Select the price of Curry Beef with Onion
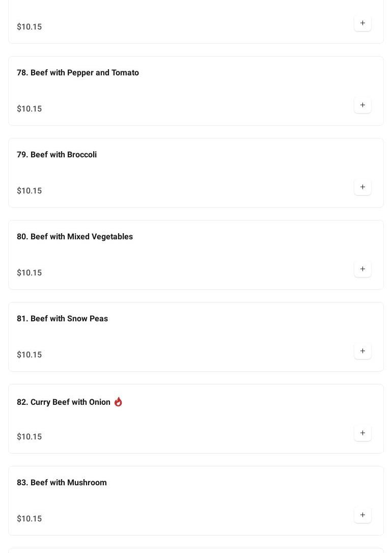This screenshot has width=392, height=553. (30, 437)
